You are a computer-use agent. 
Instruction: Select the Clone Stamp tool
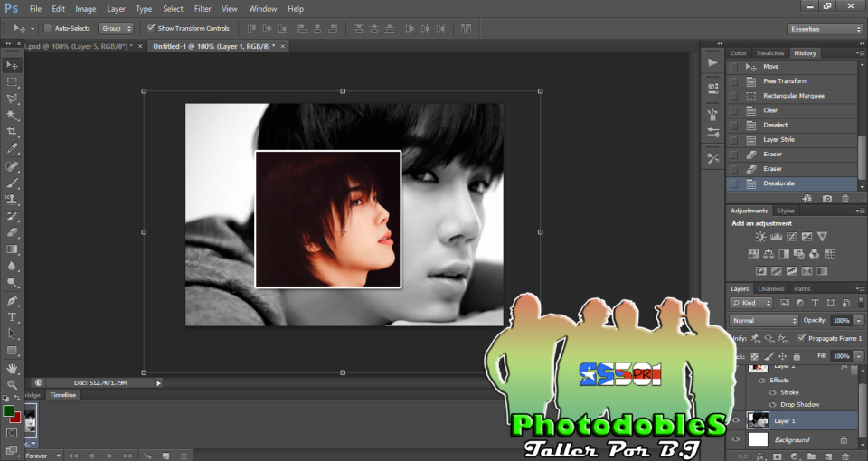click(12, 199)
